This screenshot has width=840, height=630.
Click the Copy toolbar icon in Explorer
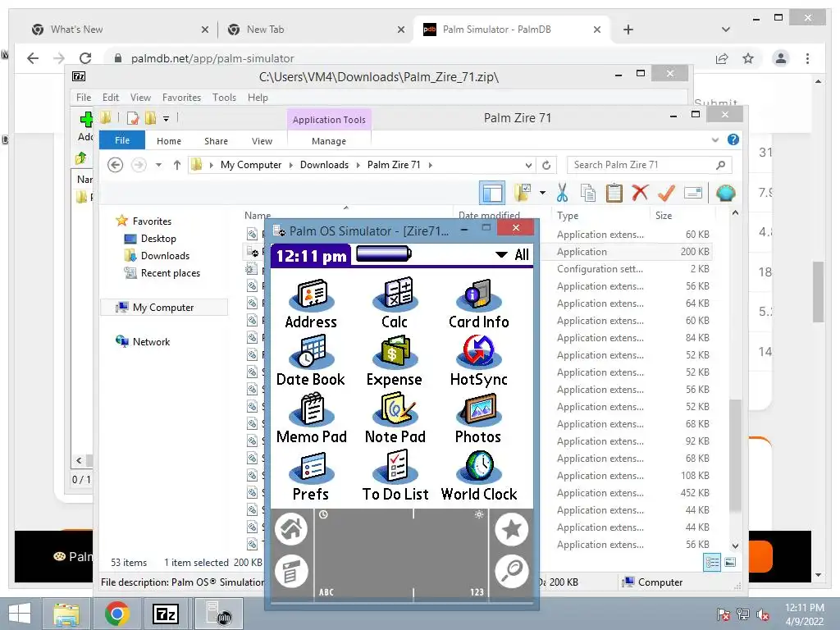[588, 193]
